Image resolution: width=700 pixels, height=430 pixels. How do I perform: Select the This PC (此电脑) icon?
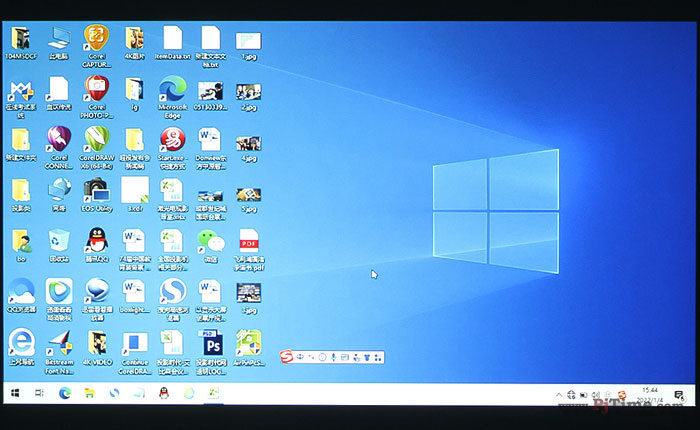point(59,38)
